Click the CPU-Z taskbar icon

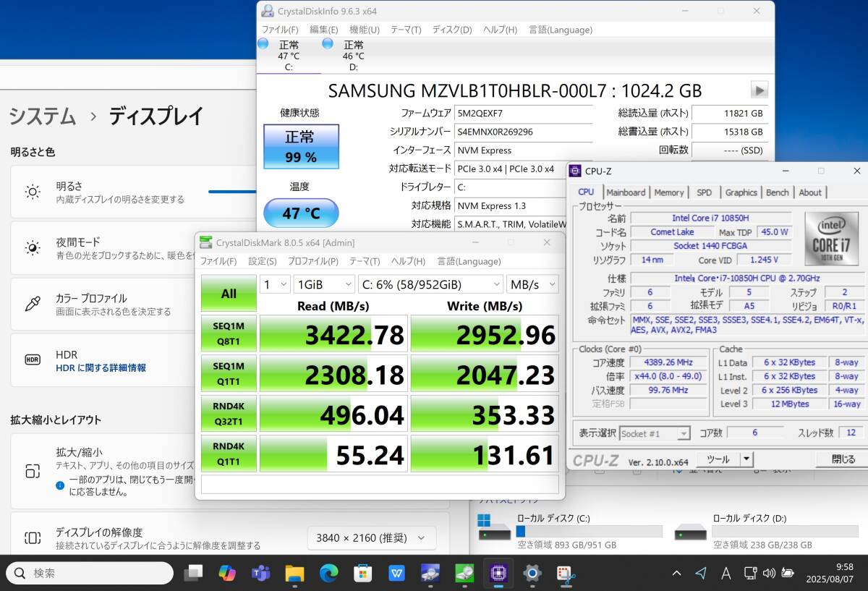click(x=498, y=574)
